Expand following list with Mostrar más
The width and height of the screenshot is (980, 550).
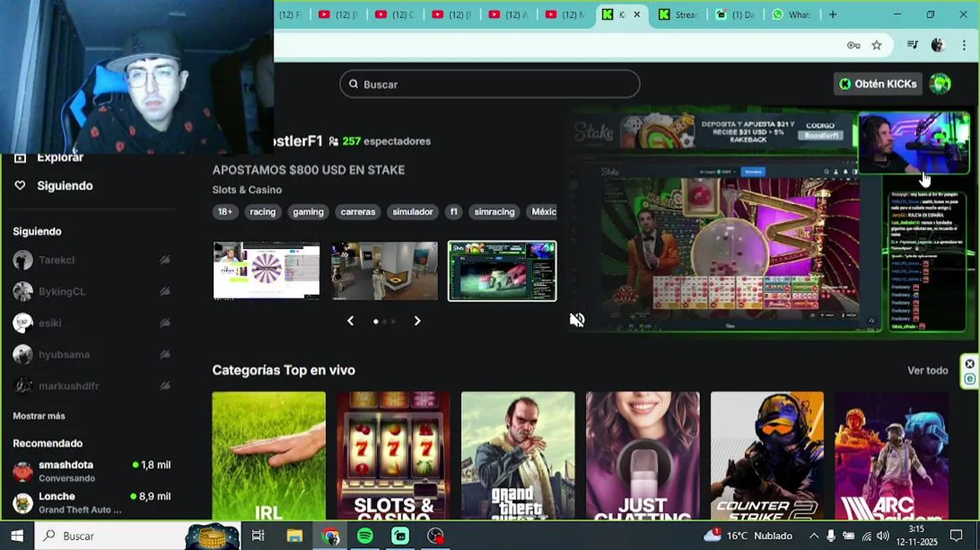(x=39, y=416)
